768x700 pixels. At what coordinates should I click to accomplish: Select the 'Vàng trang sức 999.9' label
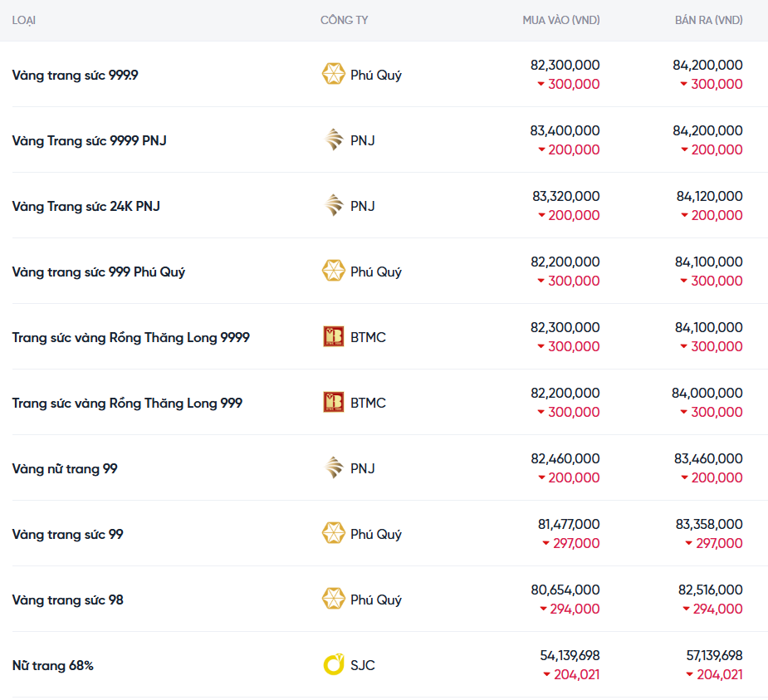(75, 75)
